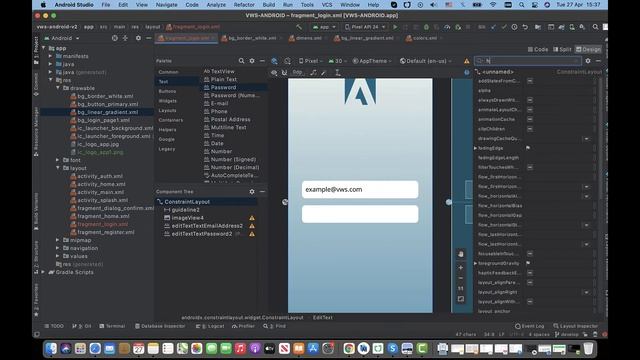640x360 pixels.
Task: Switch to bg_linear_gradient.xml editor tab
Action: [x=366, y=38]
